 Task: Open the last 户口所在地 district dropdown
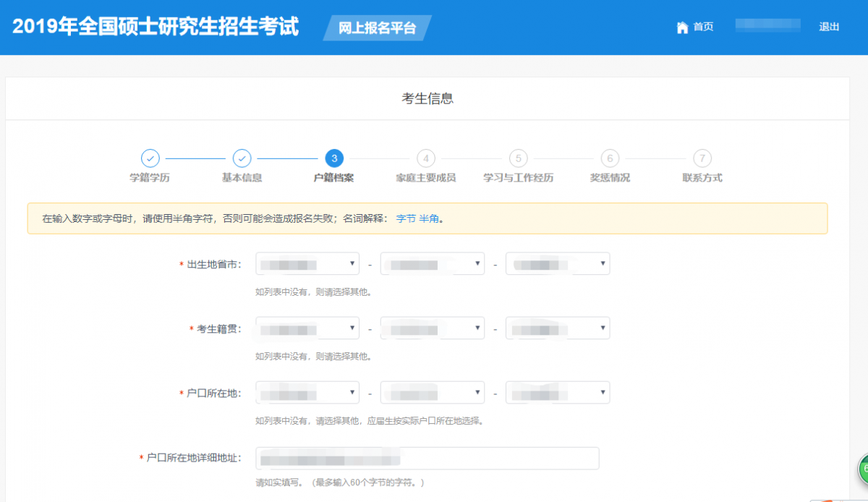(557, 392)
